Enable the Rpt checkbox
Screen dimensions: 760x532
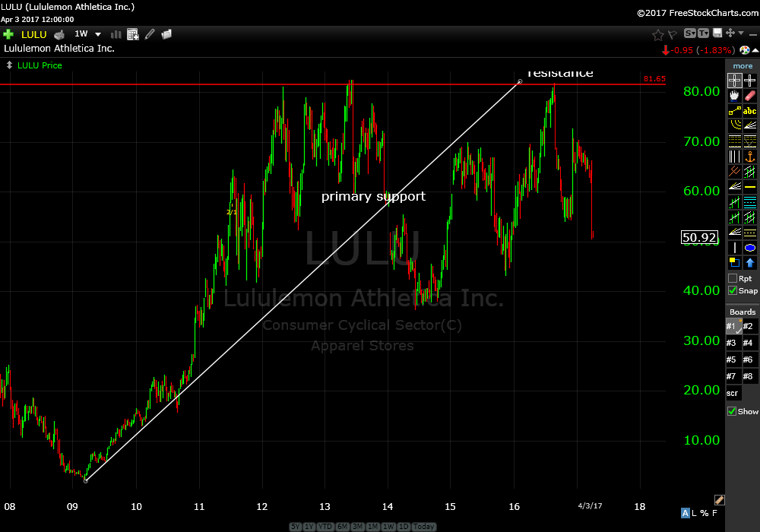[733, 278]
